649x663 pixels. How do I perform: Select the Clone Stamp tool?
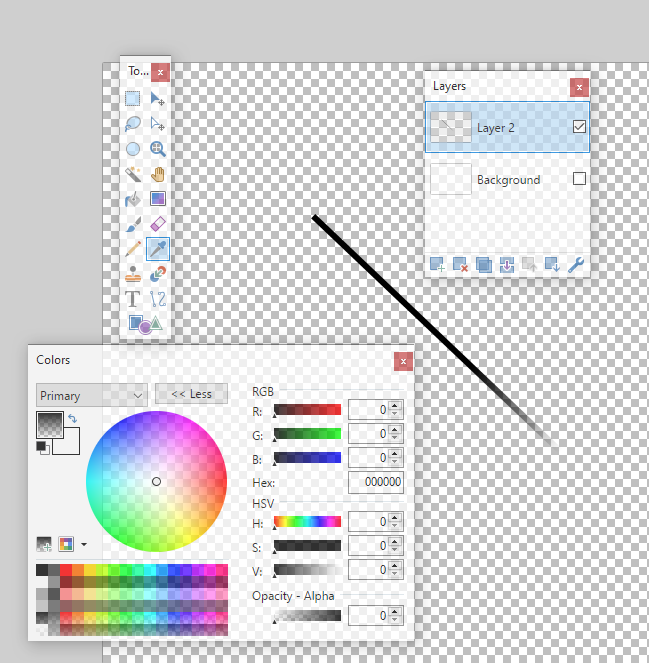(x=132, y=274)
